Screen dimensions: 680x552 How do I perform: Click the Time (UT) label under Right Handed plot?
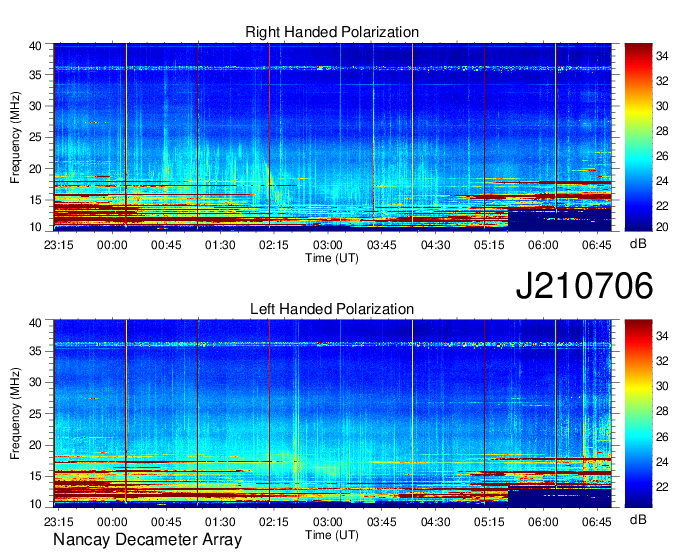tap(332, 258)
